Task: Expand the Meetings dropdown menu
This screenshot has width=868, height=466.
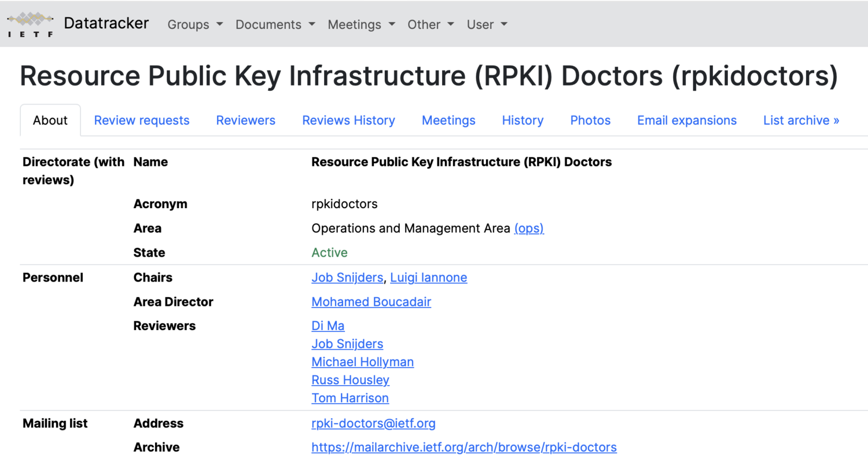Action: coord(362,24)
